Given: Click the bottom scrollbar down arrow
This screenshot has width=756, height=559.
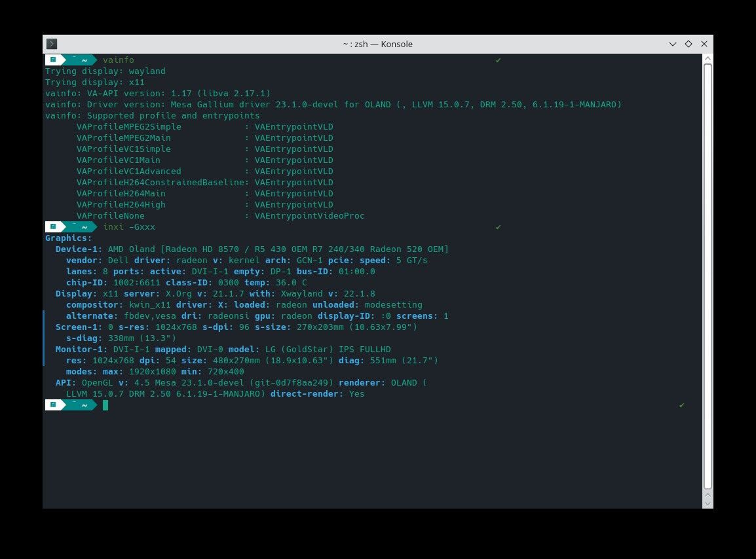Looking at the screenshot, I should (x=708, y=503).
